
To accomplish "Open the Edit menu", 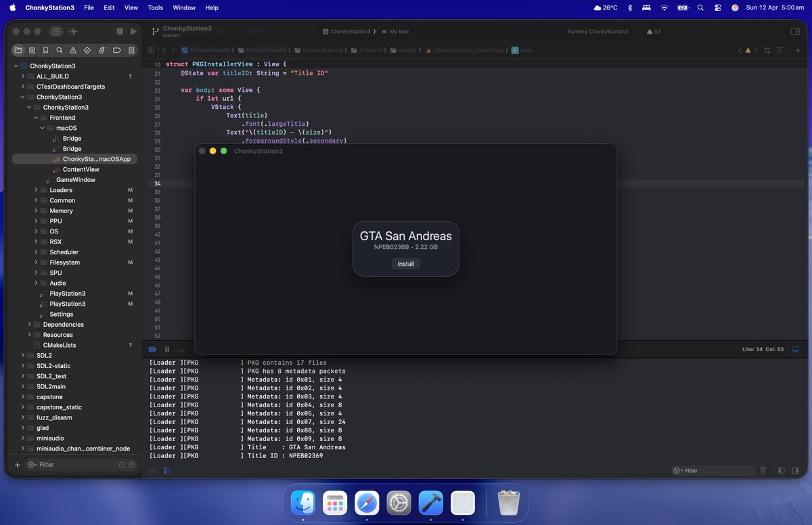I will click(109, 7).
